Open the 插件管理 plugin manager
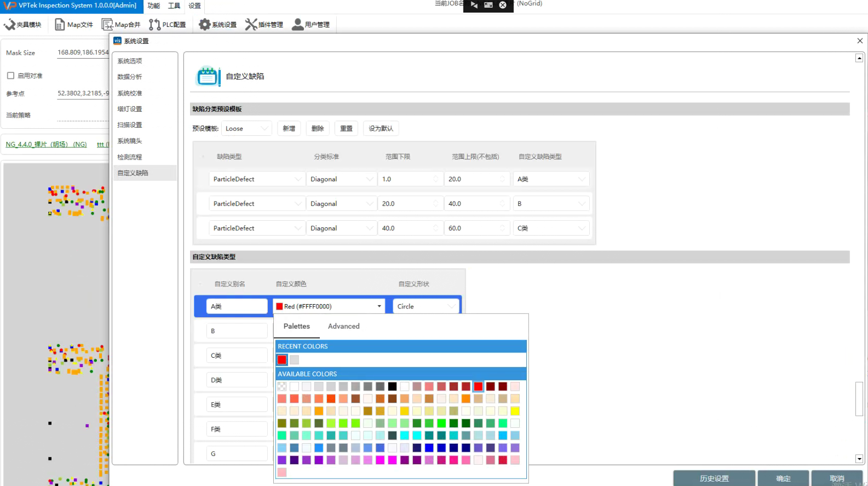 coord(264,25)
